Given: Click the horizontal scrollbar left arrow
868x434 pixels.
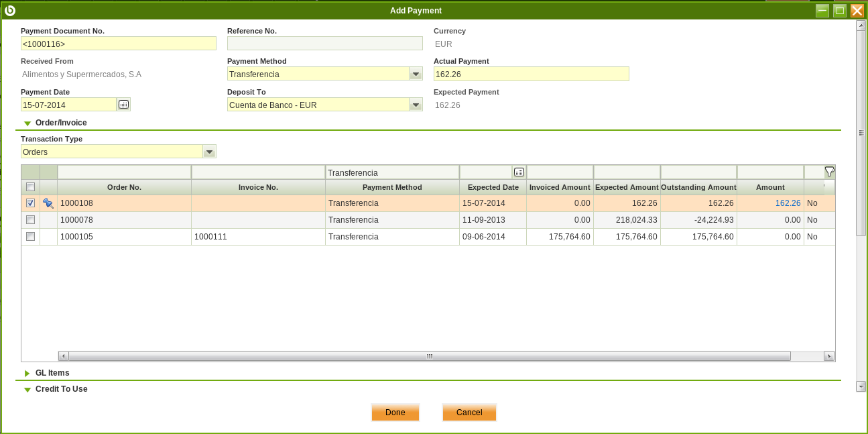Looking at the screenshot, I should click(64, 356).
